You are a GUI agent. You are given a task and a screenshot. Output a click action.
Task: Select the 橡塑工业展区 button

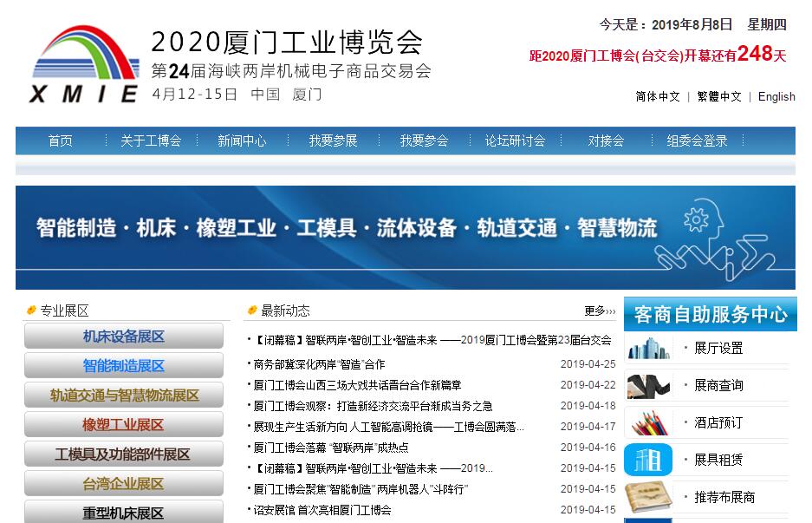click(x=123, y=425)
